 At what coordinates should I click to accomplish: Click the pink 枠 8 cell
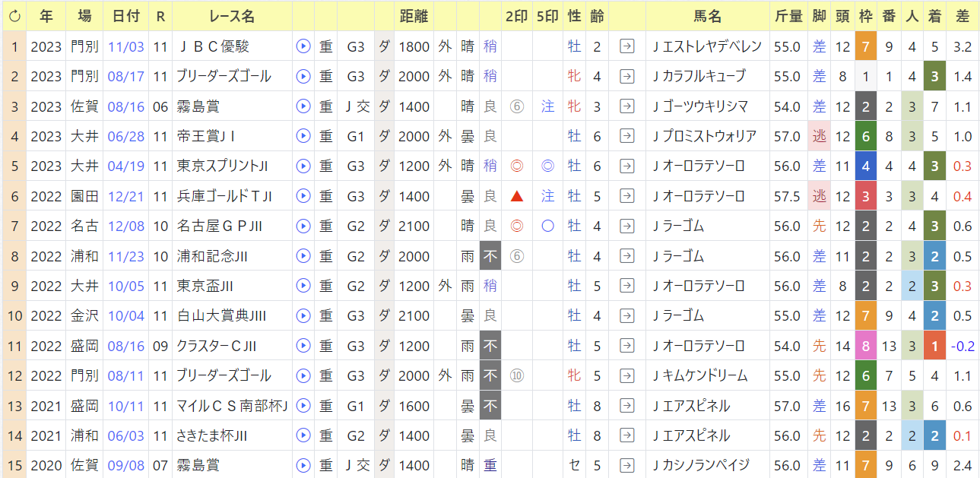(866, 346)
